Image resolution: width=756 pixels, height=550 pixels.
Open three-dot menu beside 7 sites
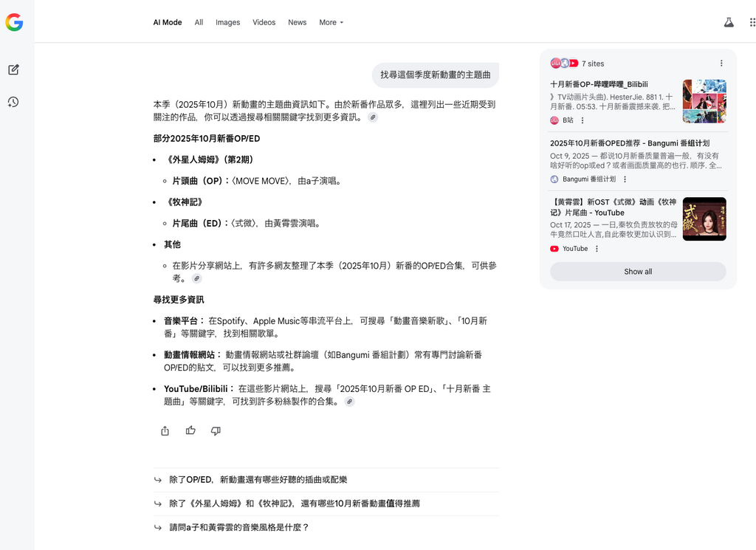coord(721,63)
